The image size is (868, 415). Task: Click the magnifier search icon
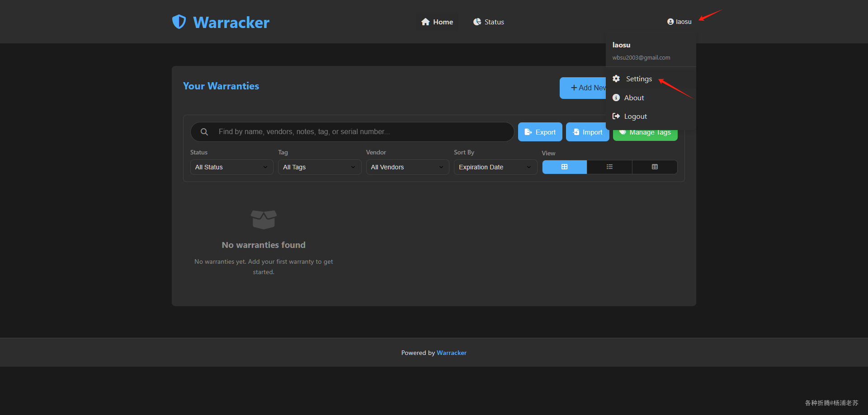click(x=204, y=132)
